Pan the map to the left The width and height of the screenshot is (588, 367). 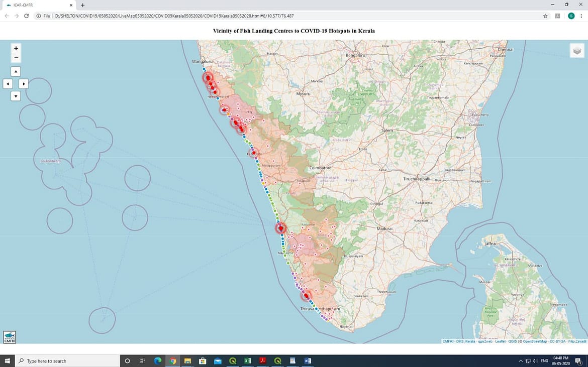[8, 83]
